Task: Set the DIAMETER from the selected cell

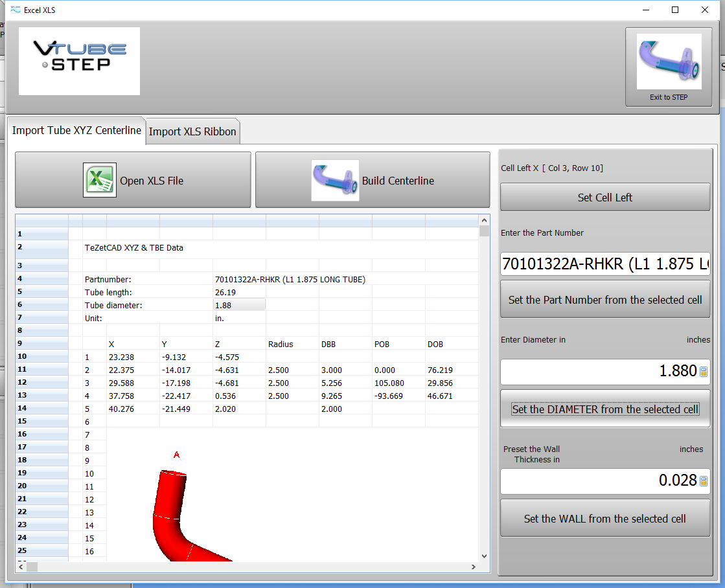Action: pyautogui.click(x=605, y=409)
